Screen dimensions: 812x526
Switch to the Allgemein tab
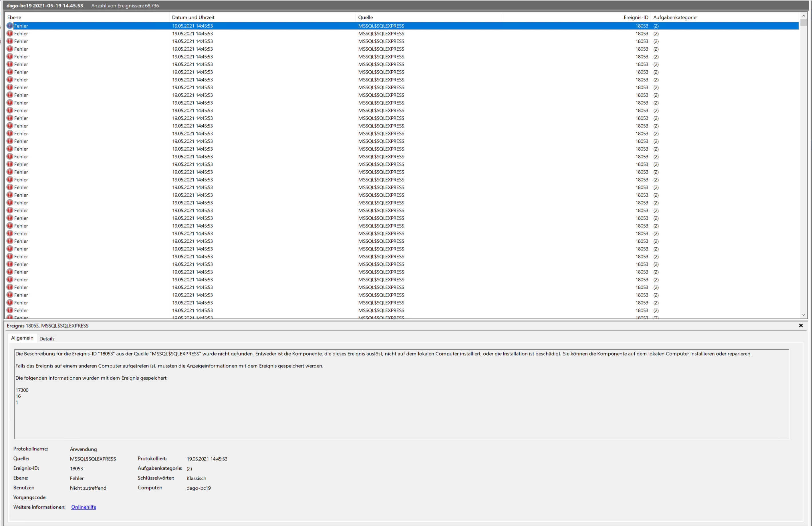(x=22, y=338)
